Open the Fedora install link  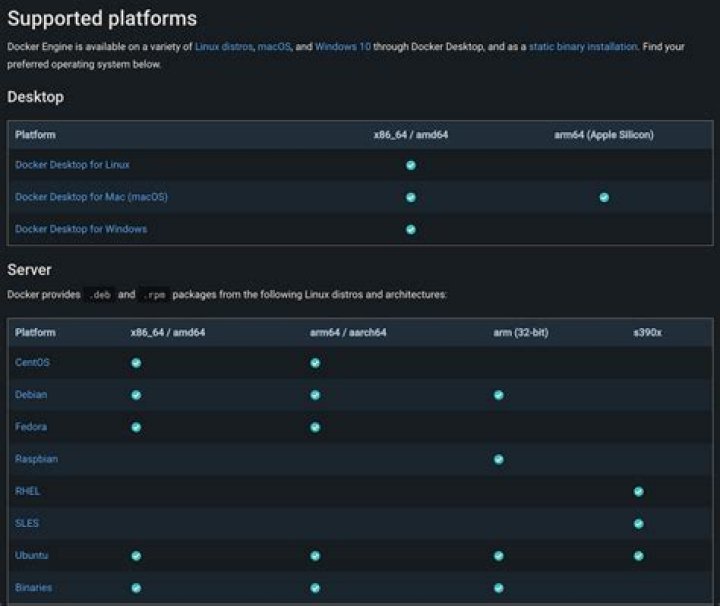(31, 427)
